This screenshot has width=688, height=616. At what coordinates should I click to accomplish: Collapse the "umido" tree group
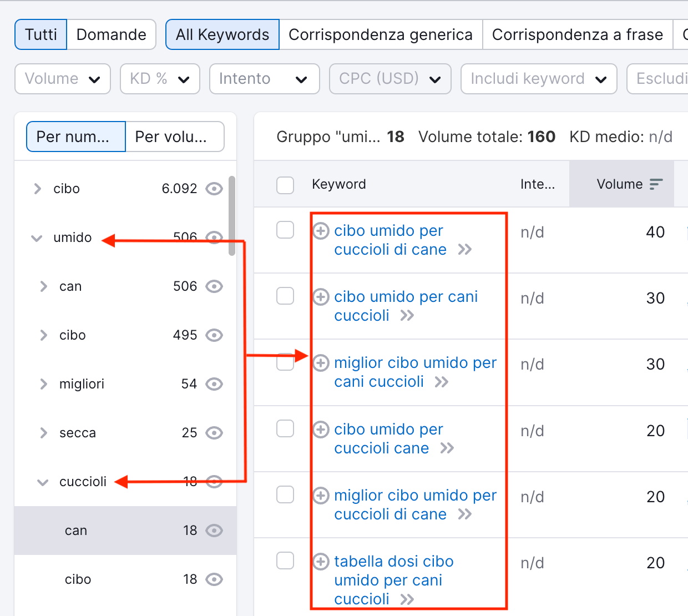point(37,238)
